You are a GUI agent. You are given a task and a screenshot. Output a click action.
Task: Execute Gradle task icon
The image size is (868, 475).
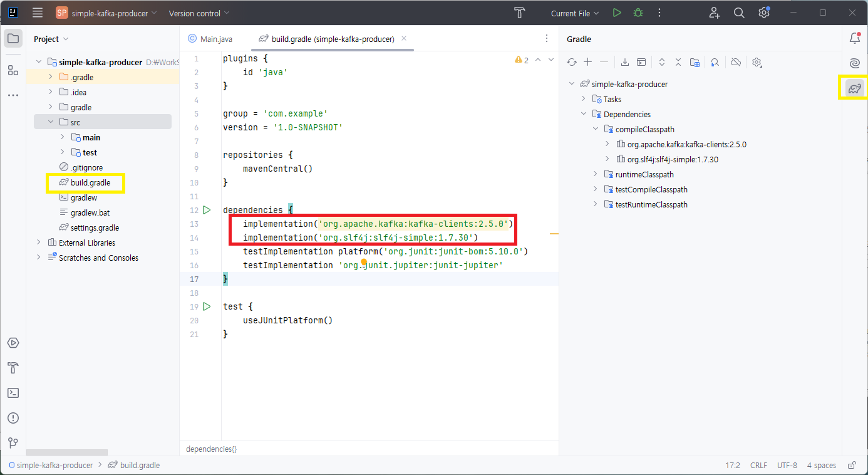(641, 62)
